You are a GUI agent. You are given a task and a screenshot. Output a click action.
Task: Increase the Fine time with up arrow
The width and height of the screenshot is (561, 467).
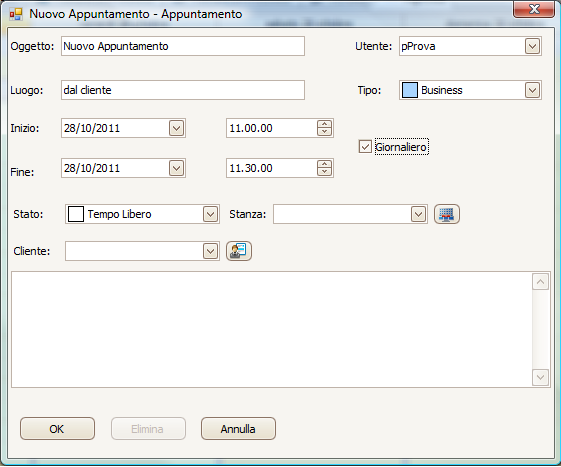point(324,164)
